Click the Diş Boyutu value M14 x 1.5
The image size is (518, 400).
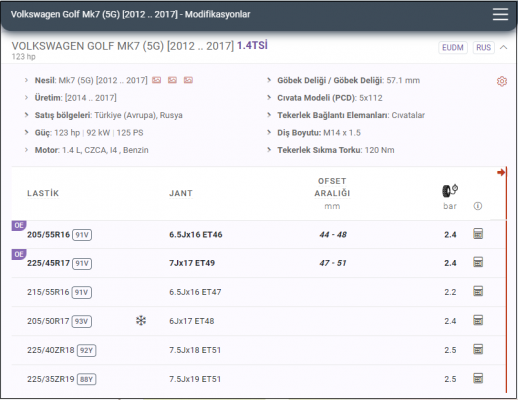tap(342, 133)
